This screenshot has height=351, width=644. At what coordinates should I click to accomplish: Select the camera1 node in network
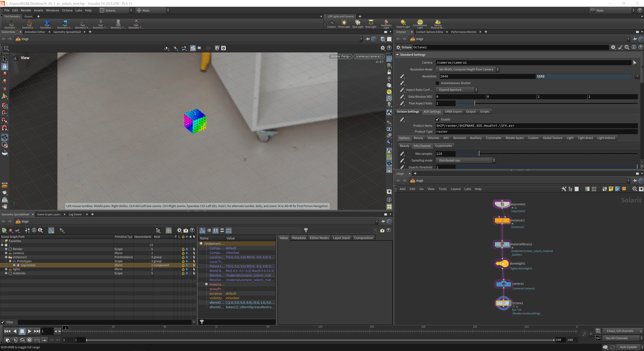point(504,284)
